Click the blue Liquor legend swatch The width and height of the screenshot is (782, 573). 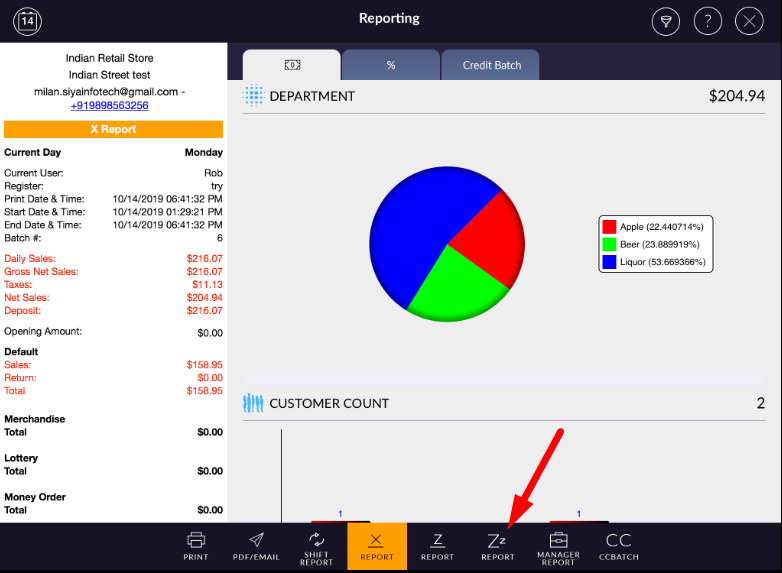[608, 262]
